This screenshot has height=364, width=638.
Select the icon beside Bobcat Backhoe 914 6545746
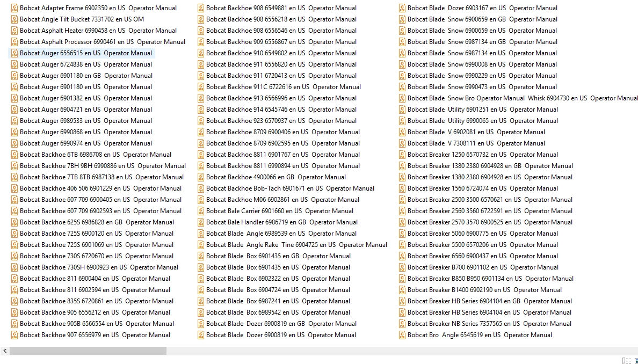pos(201,110)
